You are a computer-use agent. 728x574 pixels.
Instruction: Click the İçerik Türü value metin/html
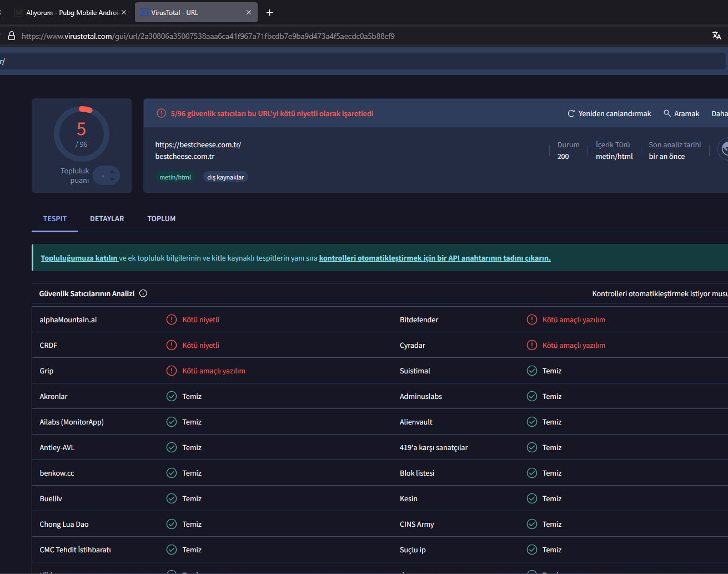coord(614,156)
